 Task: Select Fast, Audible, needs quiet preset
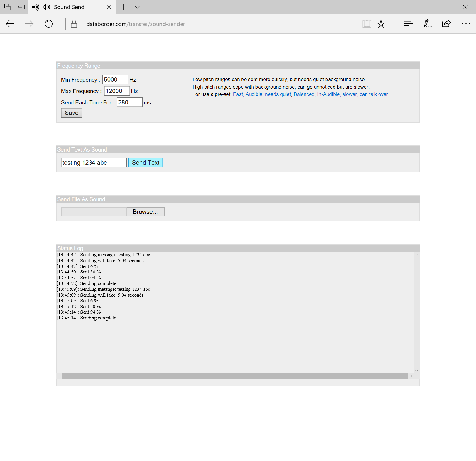262,94
